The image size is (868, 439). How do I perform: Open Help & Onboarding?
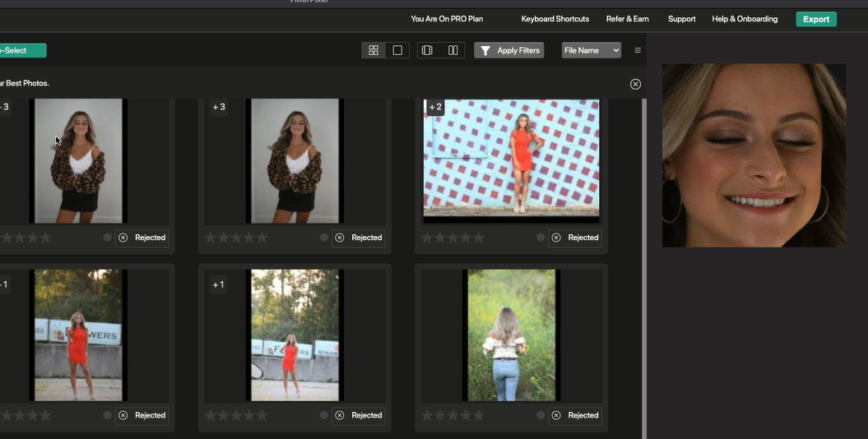click(745, 19)
